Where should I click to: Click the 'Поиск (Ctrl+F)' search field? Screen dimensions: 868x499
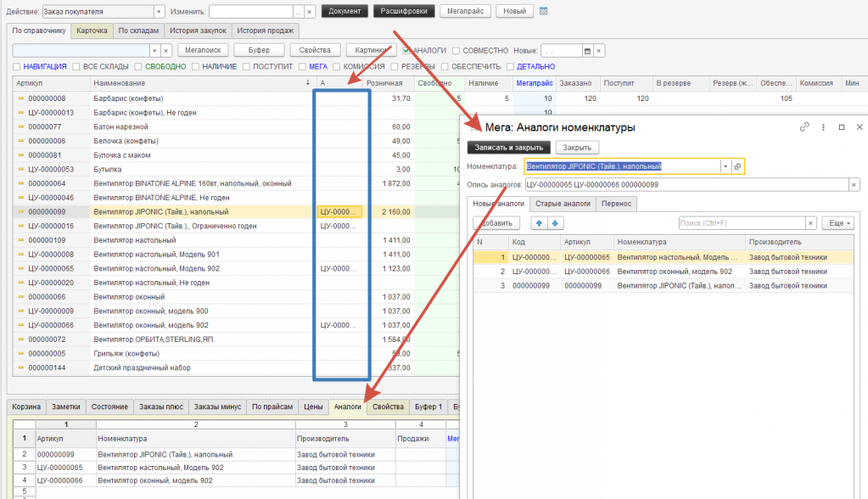(742, 223)
